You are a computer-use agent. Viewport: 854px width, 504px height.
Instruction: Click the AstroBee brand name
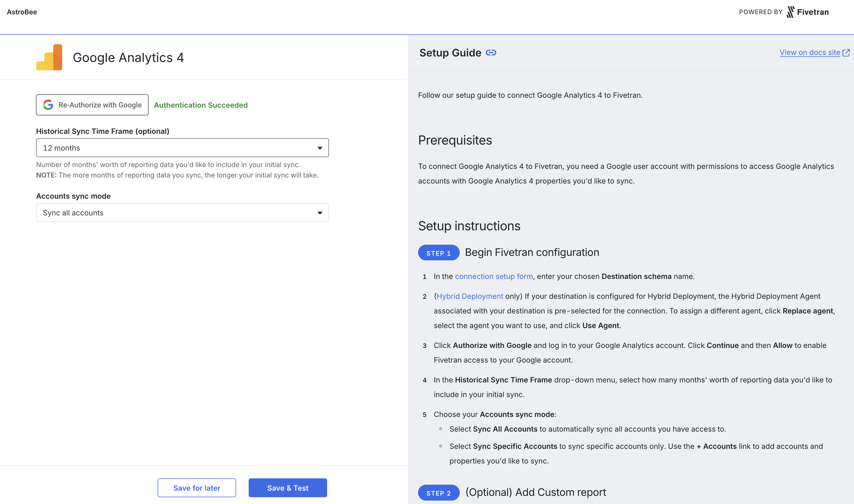[x=22, y=12]
